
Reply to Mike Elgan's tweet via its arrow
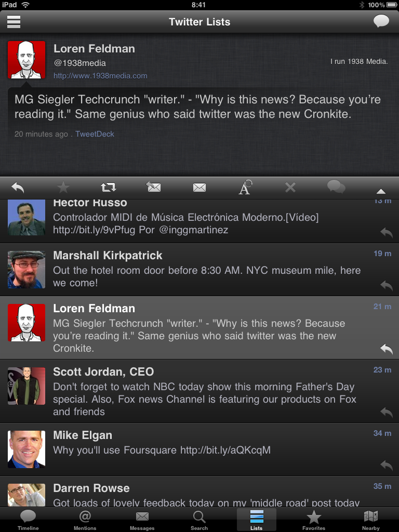[387, 465]
